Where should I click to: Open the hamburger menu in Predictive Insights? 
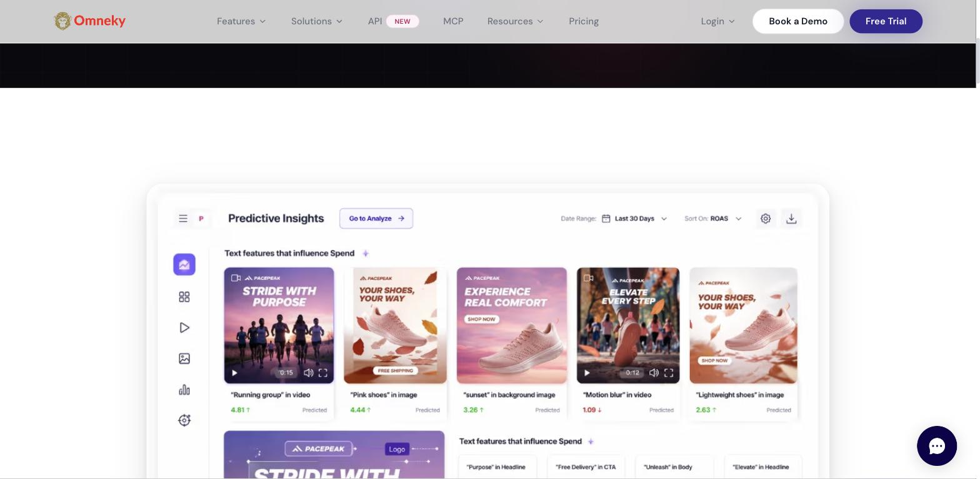pyautogui.click(x=183, y=219)
